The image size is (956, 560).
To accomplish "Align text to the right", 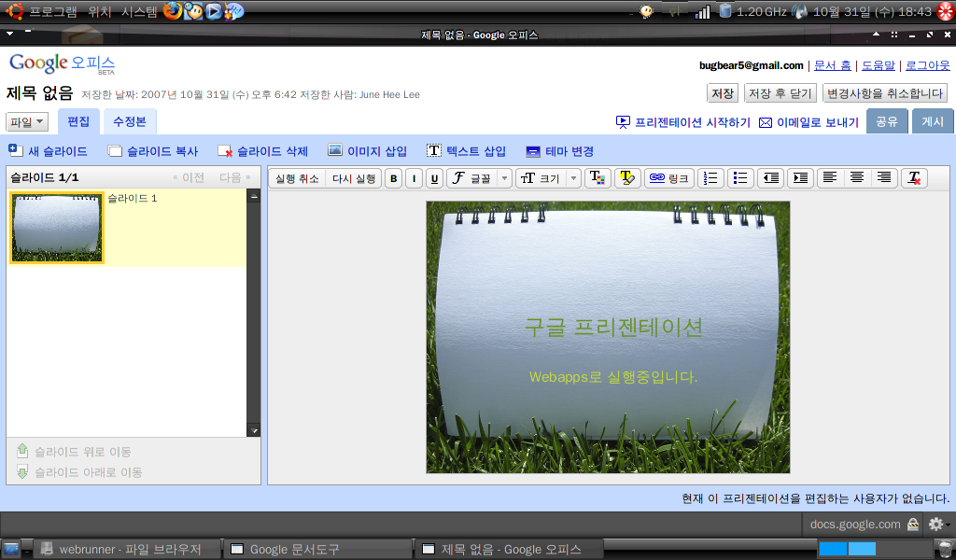I will coord(883,177).
